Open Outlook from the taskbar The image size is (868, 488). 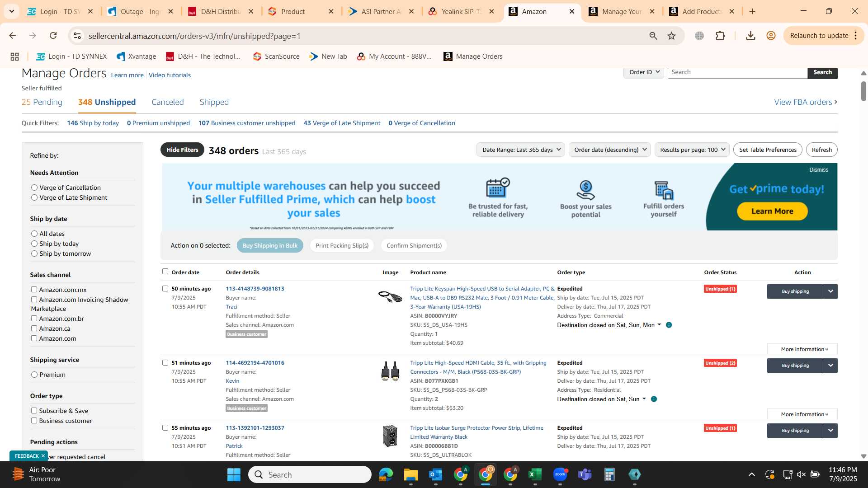[435, 474]
